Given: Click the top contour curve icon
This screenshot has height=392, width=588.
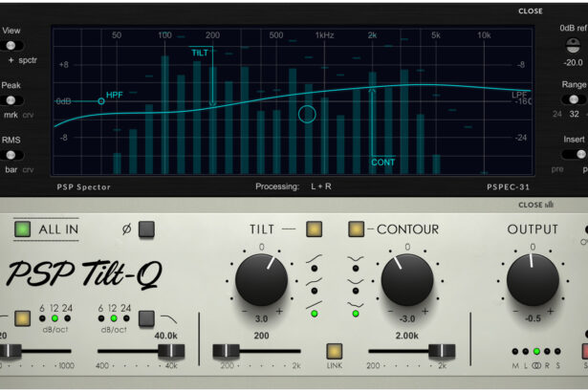Looking at the screenshot, I should (356, 259).
